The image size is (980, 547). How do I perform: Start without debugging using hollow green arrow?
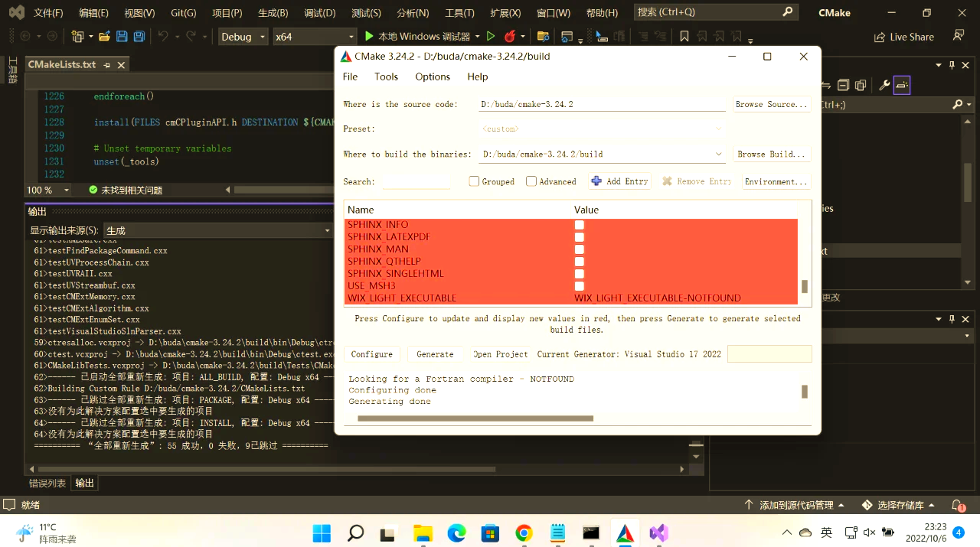[490, 37]
